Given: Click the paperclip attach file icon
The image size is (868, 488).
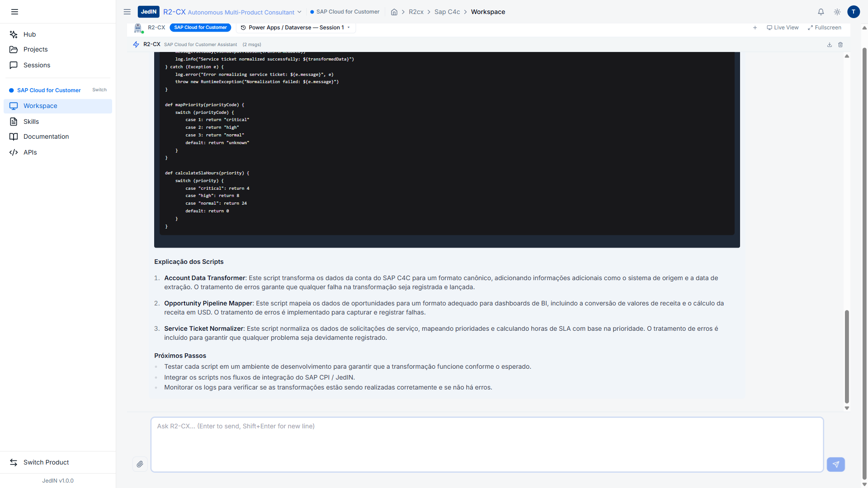Looking at the screenshot, I should (x=140, y=464).
